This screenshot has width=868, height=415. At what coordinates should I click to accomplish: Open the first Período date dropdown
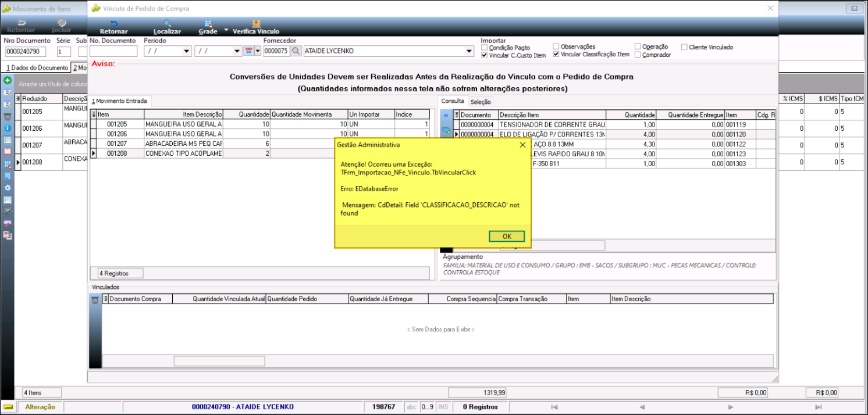click(x=187, y=51)
